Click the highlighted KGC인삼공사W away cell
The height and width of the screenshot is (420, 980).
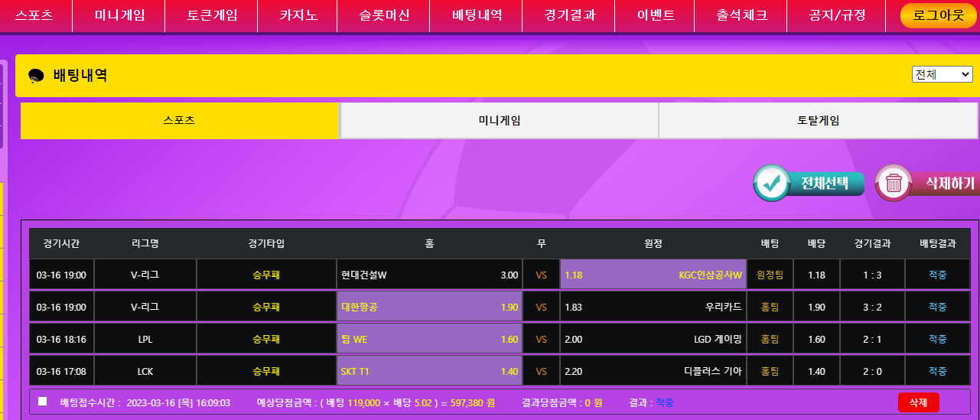coord(653,275)
